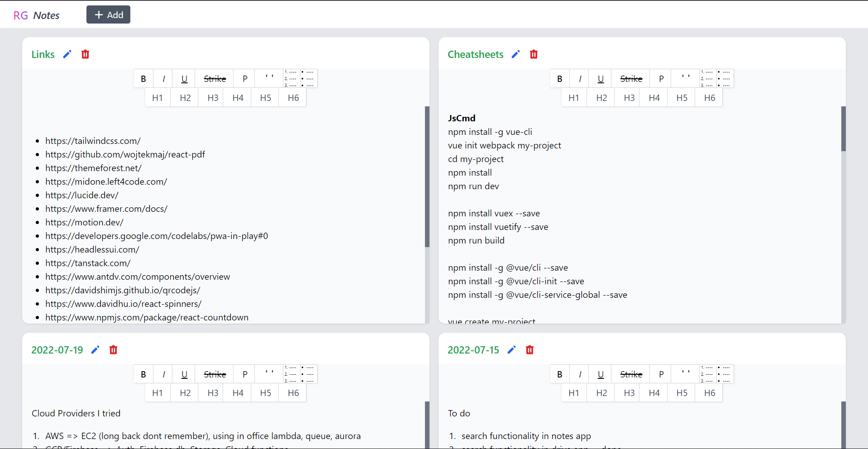Toggle bold in the 2022-07-19 note
Image resolution: width=868 pixels, height=449 pixels.
pos(143,374)
